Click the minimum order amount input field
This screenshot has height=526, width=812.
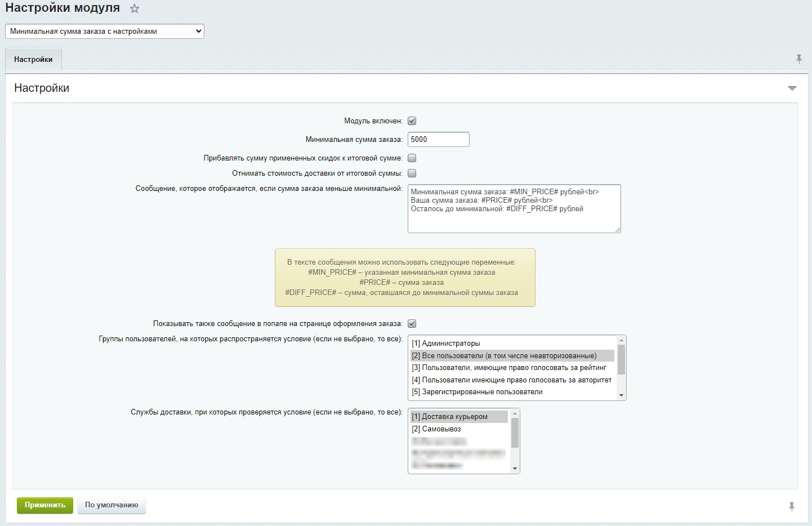[x=438, y=140]
